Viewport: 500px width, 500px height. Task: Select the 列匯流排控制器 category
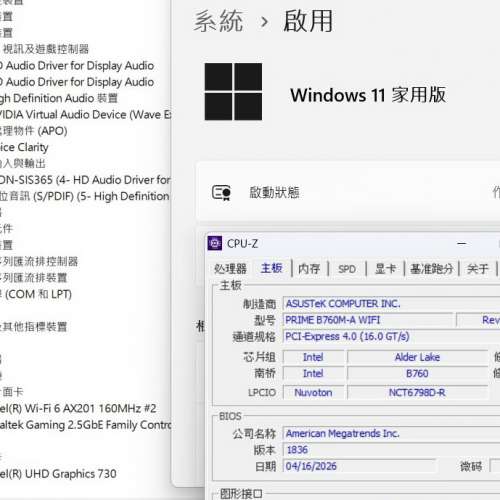[x=39, y=261]
